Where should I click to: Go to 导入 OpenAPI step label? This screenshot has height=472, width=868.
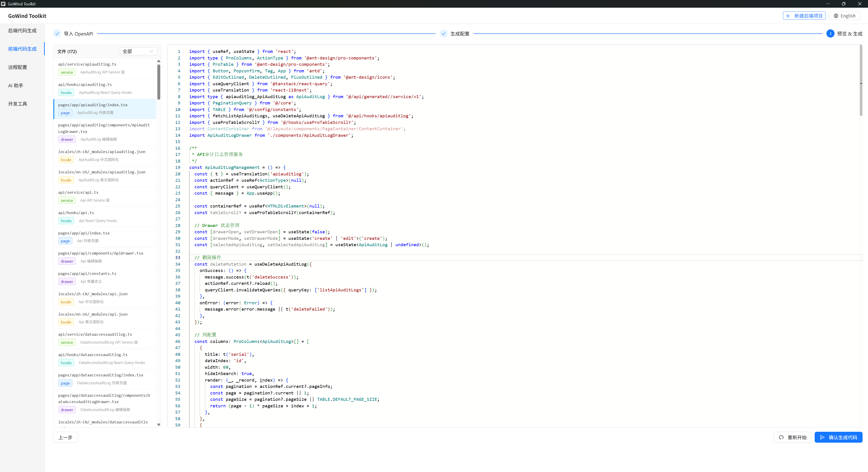(78, 34)
